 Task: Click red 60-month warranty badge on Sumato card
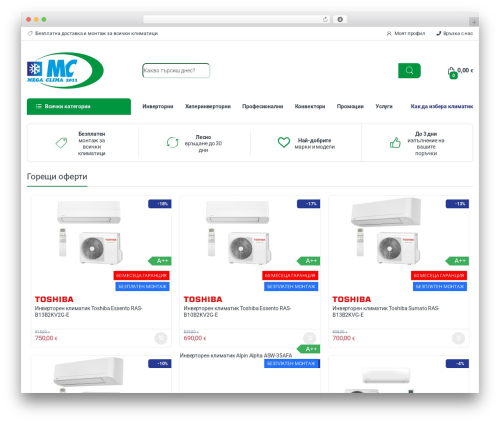[x=439, y=275]
